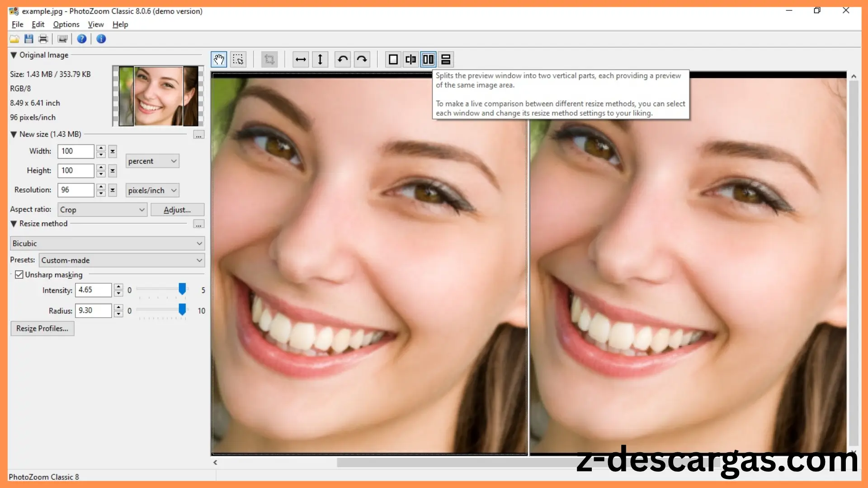This screenshot has width=868, height=488.
Task: Decrease Radius with the down stepper arrow
Action: point(118,314)
